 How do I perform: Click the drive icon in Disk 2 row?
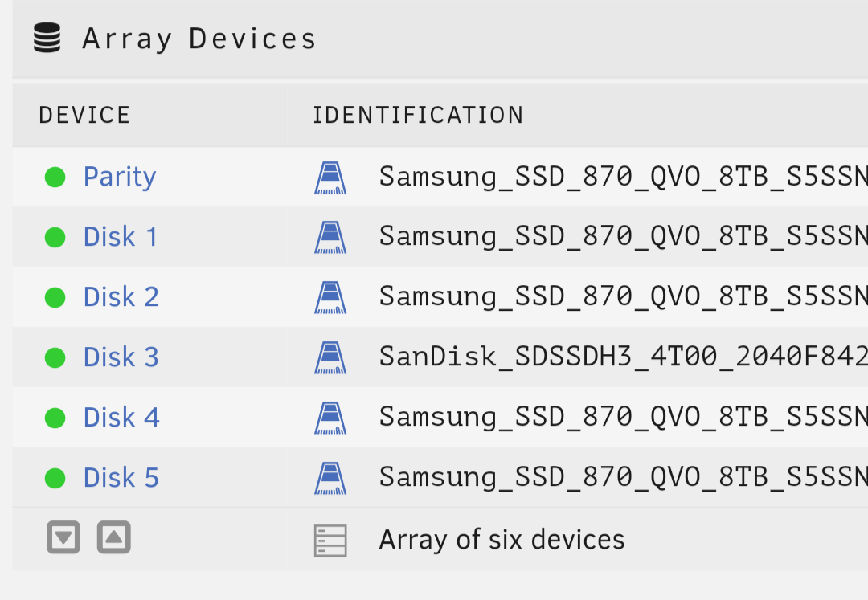[330, 297]
